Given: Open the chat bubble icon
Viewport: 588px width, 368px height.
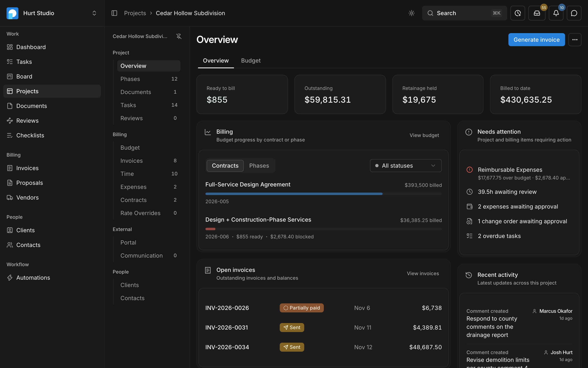Looking at the screenshot, I should point(574,13).
